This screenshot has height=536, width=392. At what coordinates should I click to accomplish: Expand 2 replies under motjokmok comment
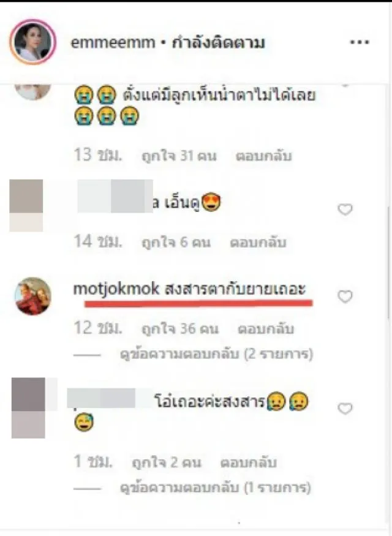(217, 354)
